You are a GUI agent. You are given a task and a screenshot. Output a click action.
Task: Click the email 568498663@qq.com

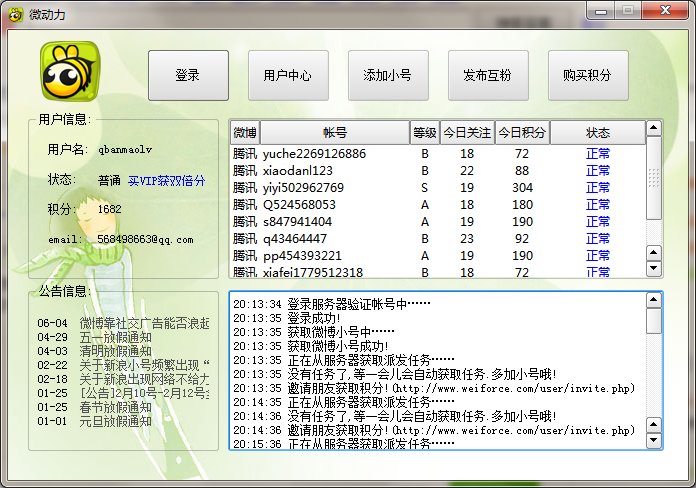(145, 240)
